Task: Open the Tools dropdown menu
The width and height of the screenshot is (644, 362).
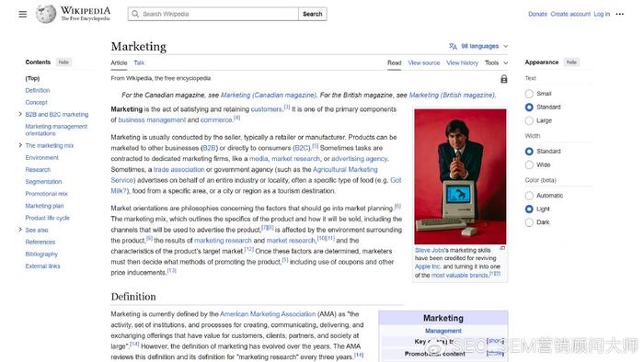Action: click(x=496, y=63)
